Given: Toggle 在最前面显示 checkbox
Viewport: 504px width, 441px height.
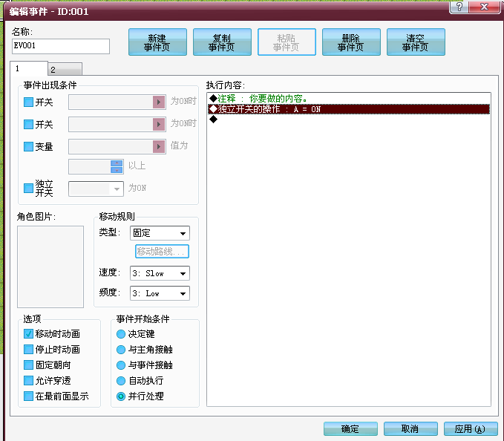Looking at the screenshot, I should [x=29, y=396].
